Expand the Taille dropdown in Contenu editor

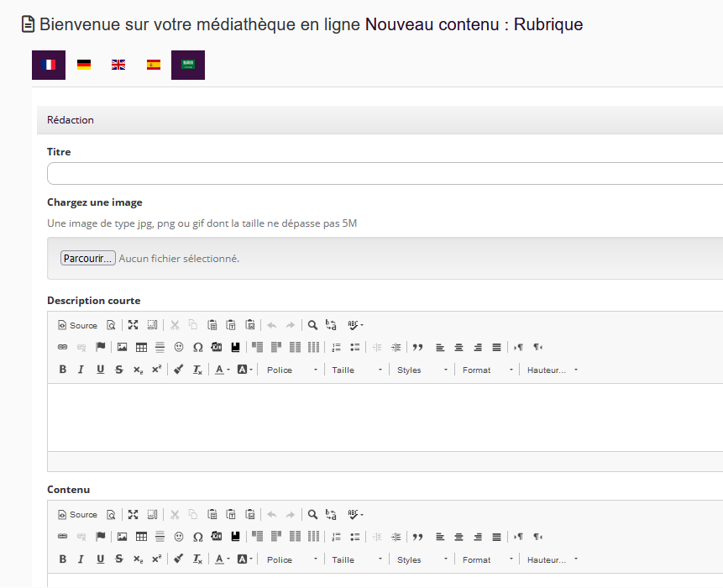[356, 560]
